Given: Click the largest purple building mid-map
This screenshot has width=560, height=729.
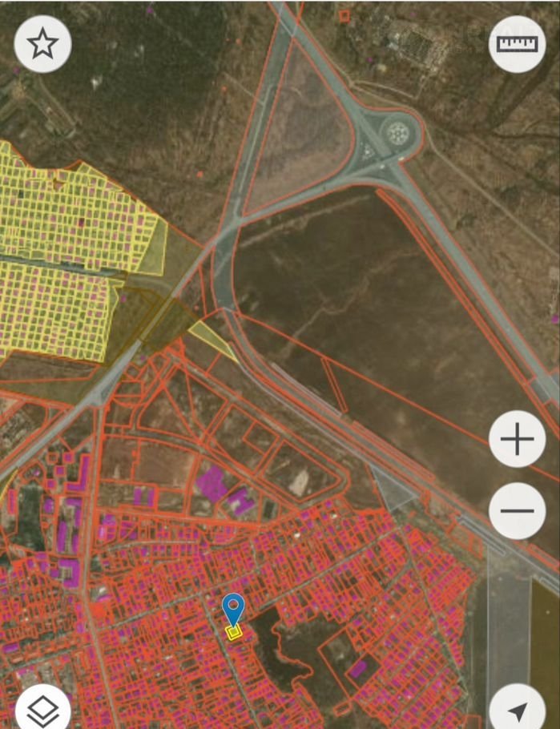Looking at the screenshot, I should click(212, 482).
